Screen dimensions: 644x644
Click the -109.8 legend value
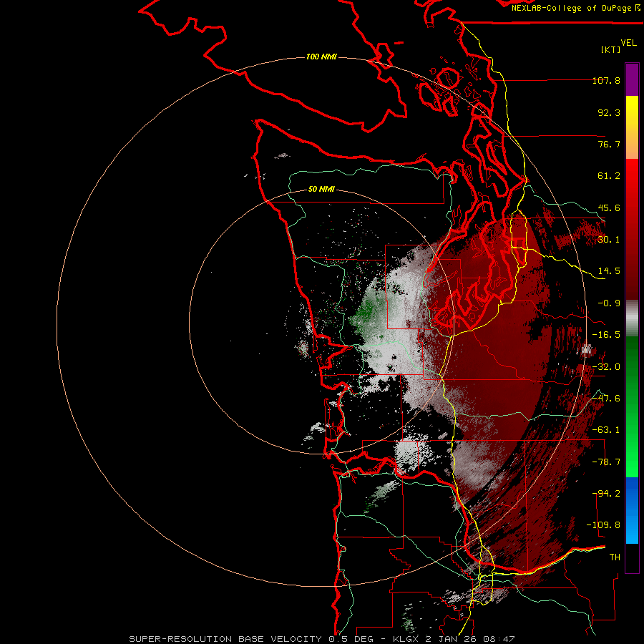[x=604, y=525]
